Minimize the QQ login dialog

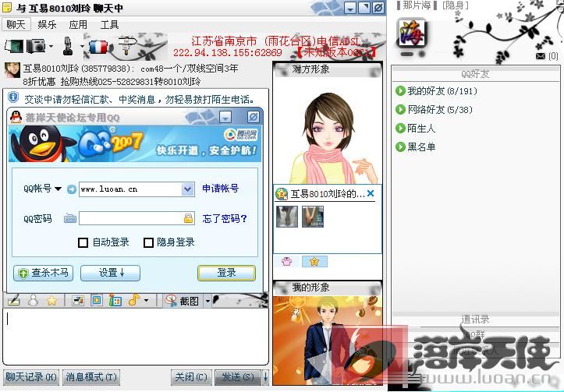click(226, 117)
